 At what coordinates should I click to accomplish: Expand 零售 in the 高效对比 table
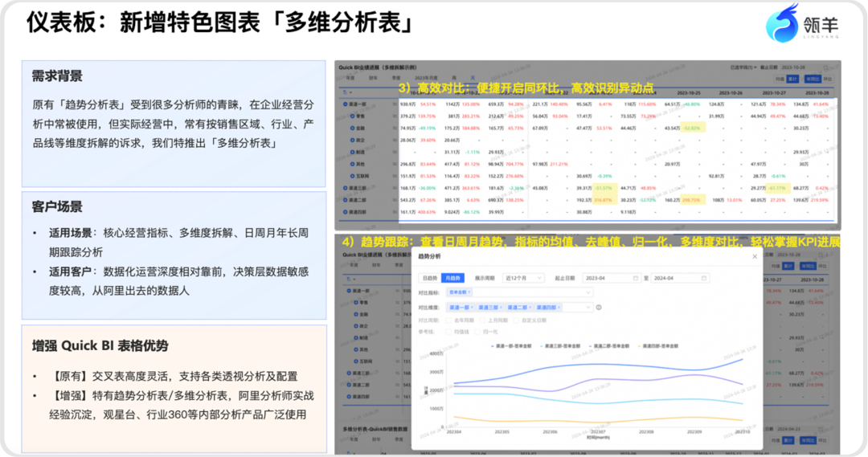click(352, 116)
